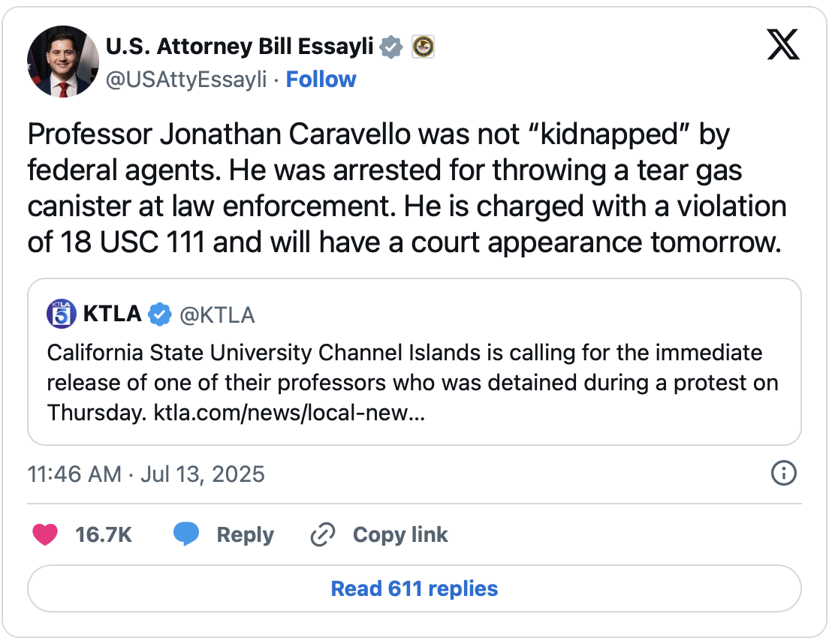
Task: Open the U.S. Attorney Bill Essayli name
Action: coord(240,47)
